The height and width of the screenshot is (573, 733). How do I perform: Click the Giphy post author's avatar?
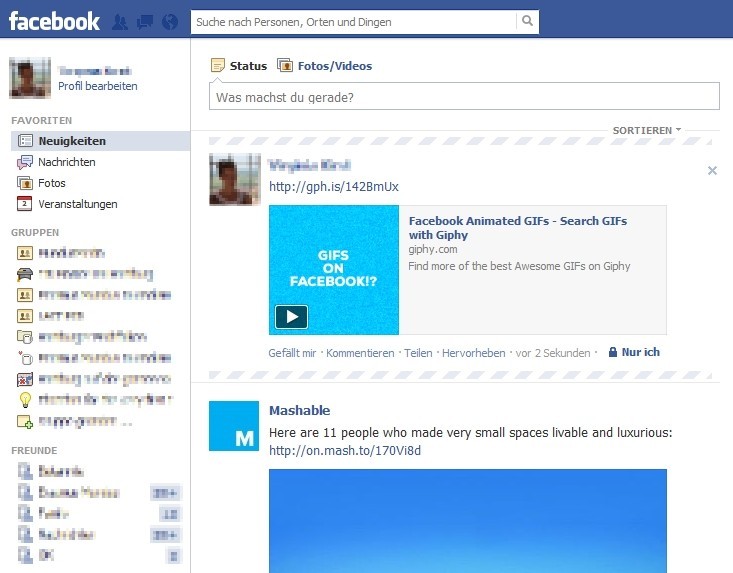pos(235,179)
